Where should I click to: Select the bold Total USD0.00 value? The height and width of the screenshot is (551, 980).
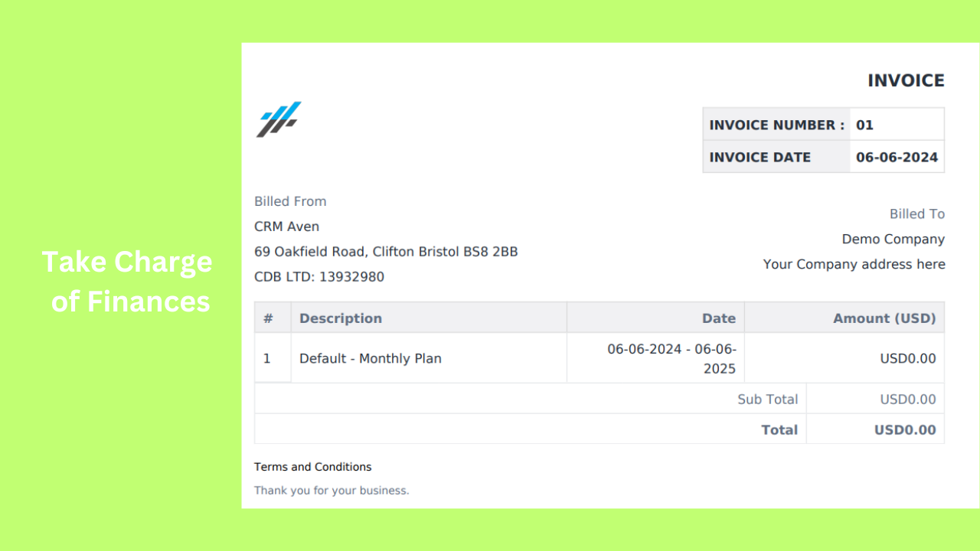pyautogui.click(x=905, y=429)
